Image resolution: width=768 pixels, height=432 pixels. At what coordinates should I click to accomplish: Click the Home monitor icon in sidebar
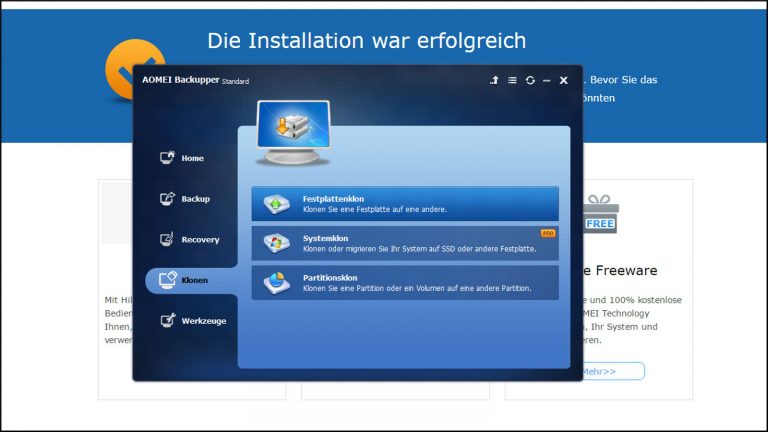(167, 158)
